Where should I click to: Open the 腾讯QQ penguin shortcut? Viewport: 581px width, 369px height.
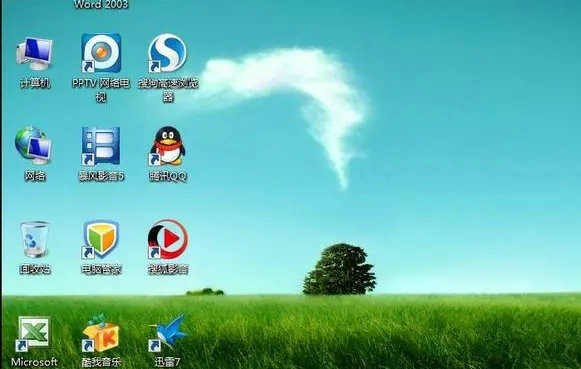point(167,146)
